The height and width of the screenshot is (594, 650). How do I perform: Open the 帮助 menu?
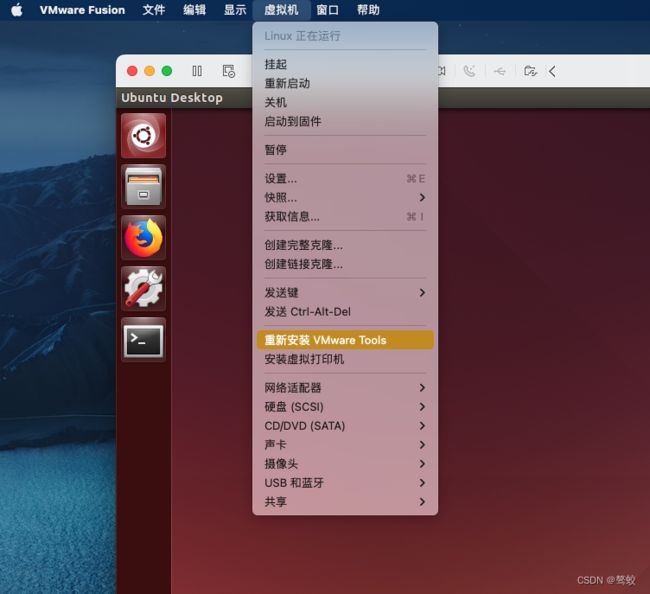coord(368,10)
